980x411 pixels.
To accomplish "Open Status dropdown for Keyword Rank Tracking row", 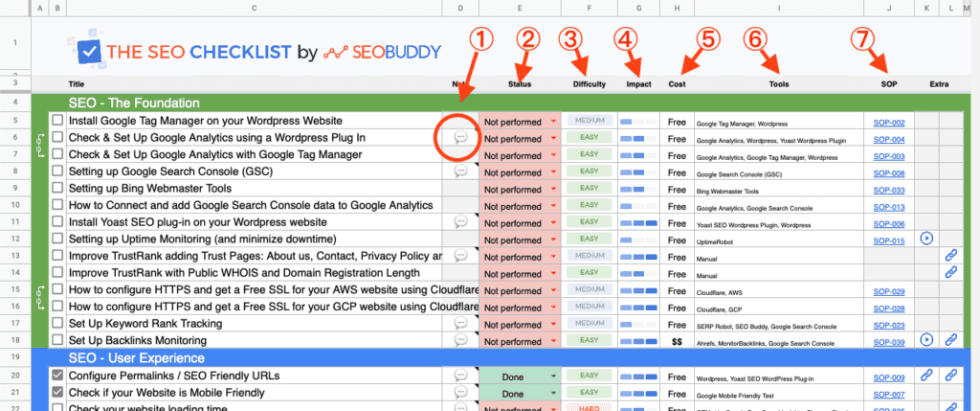I will 554,325.
